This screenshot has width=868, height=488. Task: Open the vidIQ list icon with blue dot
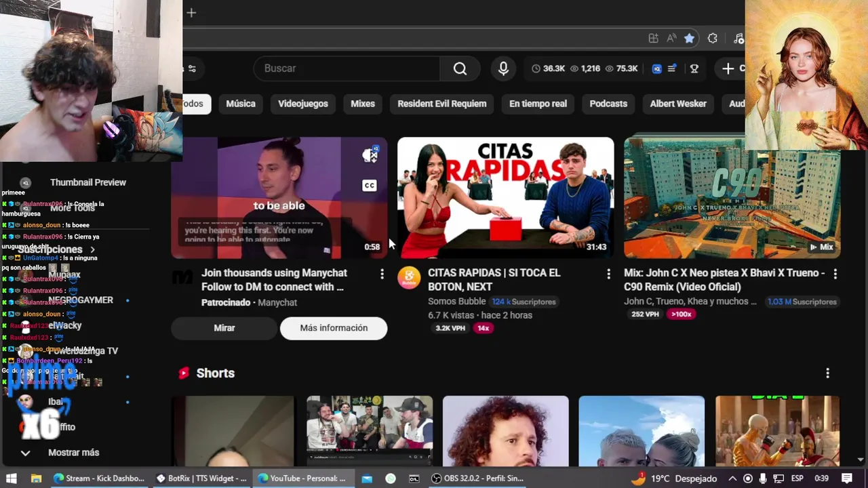[672, 68]
